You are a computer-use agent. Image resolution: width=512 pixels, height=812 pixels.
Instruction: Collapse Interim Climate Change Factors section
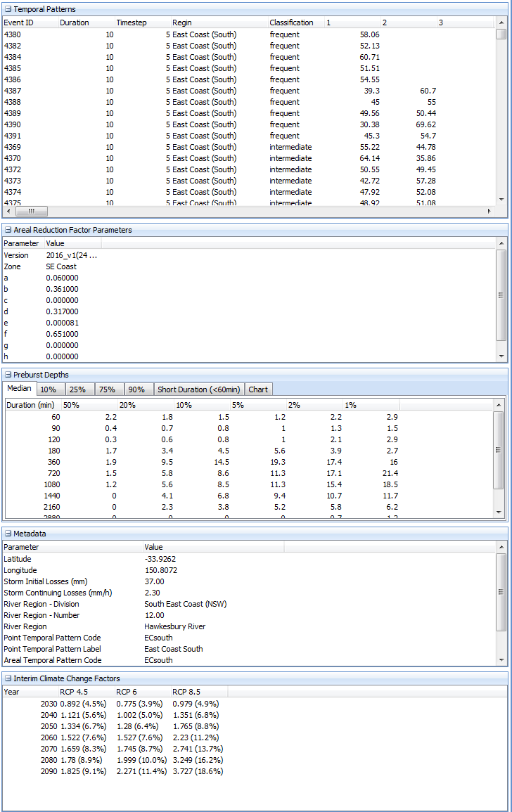pos(8,678)
